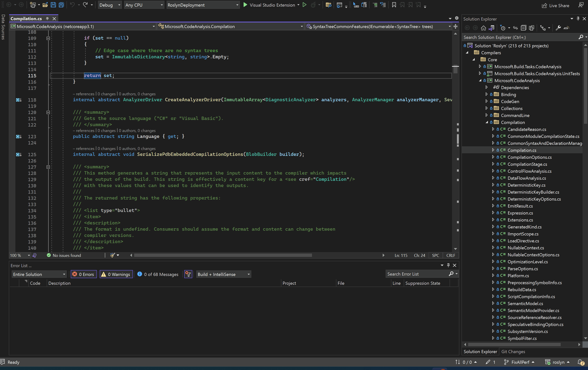Expand the Binding folder in Solution Explorer

tap(486, 94)
